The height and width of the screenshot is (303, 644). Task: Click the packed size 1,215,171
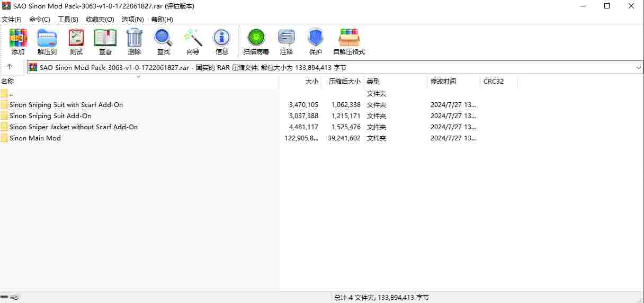pyautogui.click(x=346, y=116)
